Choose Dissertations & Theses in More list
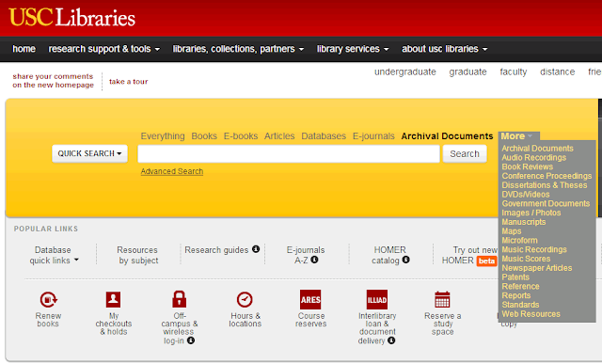Viewport: 602px width, 364px height. click(545, 185)
